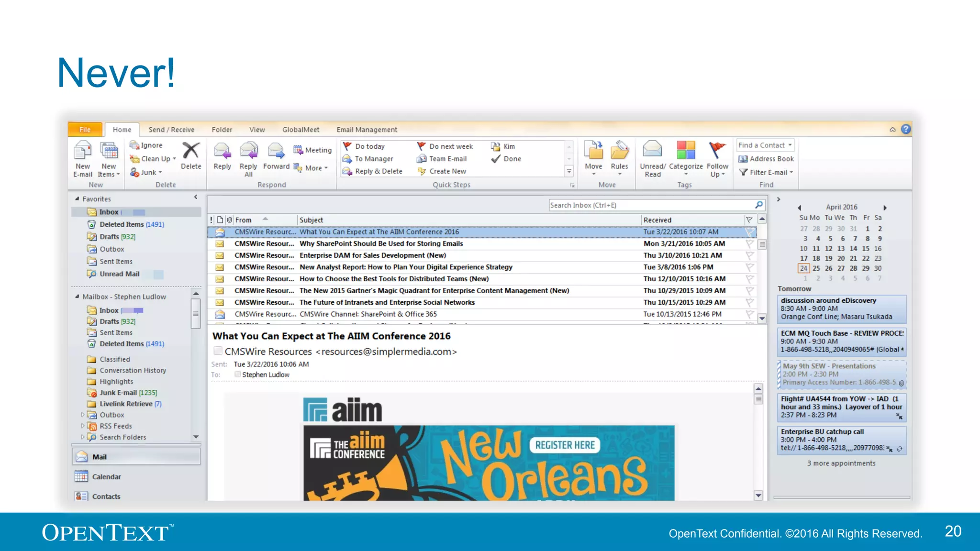Flag the 'New Analyst Report' email
This screenshot has height=551, width=980.
[749, 267]
